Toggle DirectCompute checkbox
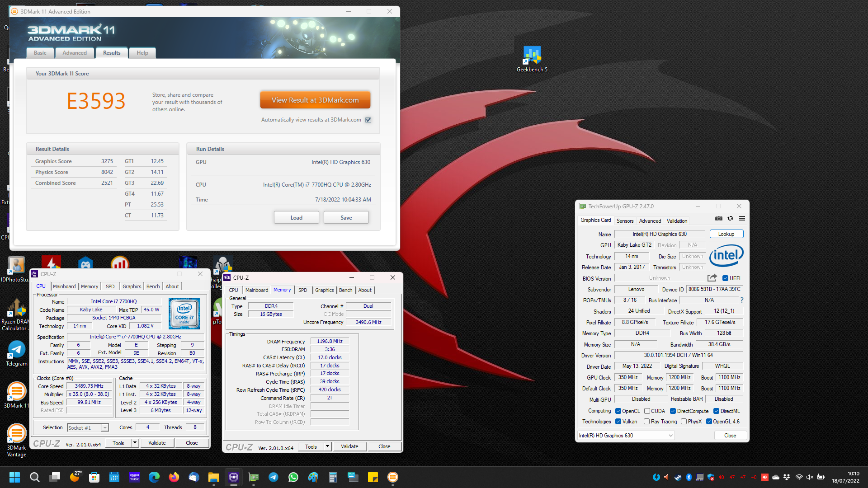The height and width of the screenshot is (488, 868). pyautogui.click(x=673, y=411)
